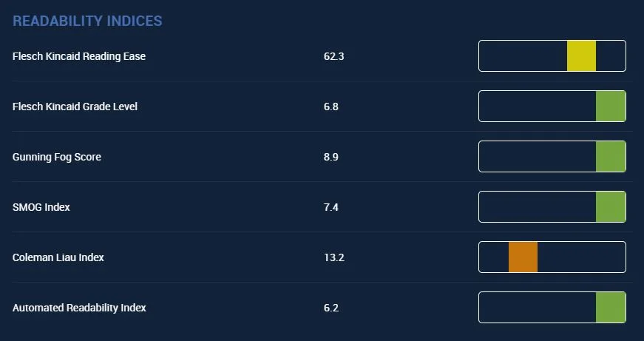The height and width of the screenshot is (341, 644).
Task: Click the 6.2 Automated Readability value
Action: click(x=331, y=308)
